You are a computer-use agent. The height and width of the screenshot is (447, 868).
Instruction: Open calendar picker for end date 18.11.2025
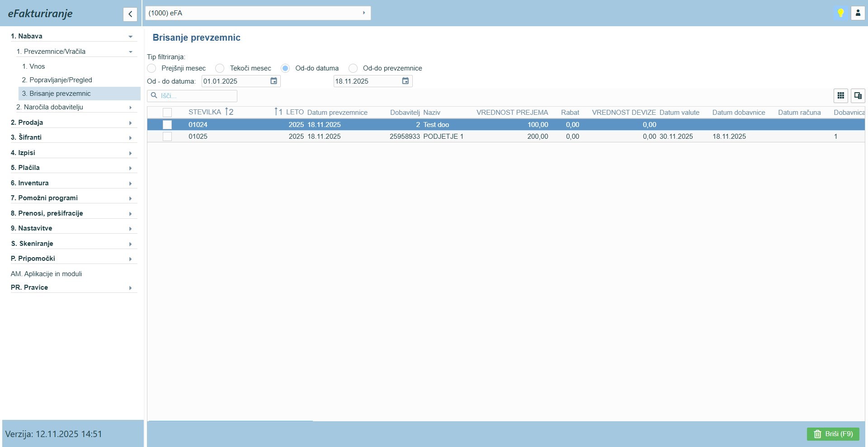pos(405,81)
